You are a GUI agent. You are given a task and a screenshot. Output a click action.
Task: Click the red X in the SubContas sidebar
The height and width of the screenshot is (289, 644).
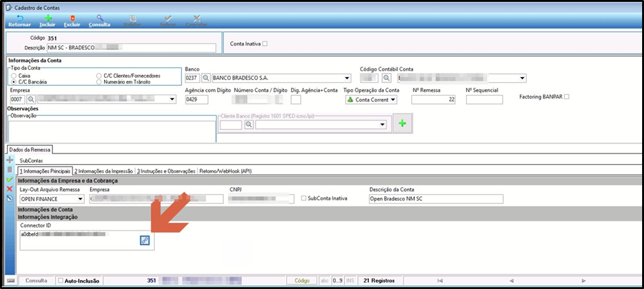10,189
